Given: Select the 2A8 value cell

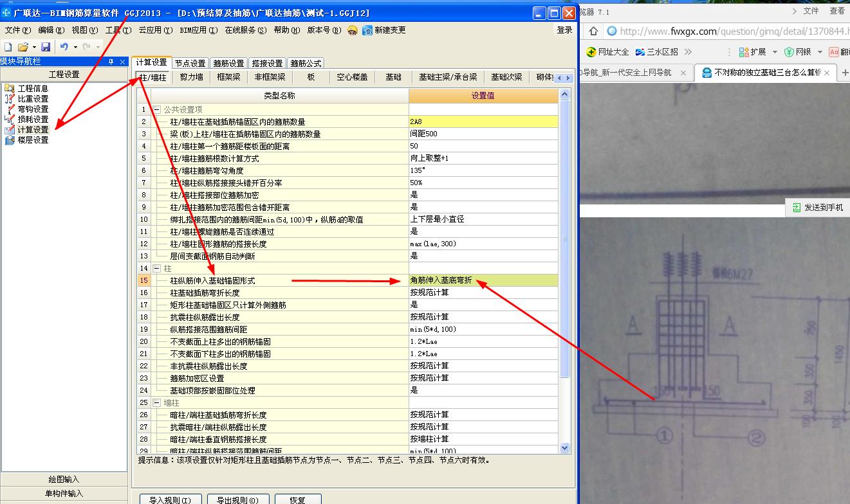Looking at the screenshot, I should point(483,122).
